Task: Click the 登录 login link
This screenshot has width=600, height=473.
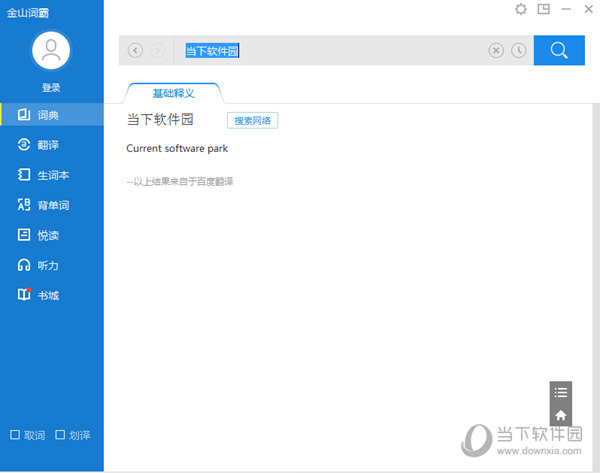Action: (51, 88)
